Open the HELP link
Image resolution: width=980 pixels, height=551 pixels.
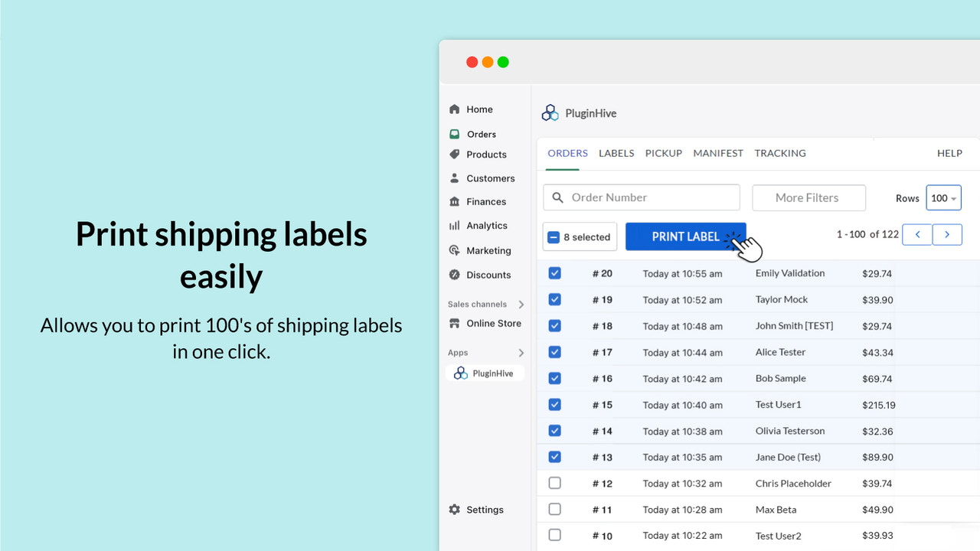[x=949, y=153]
